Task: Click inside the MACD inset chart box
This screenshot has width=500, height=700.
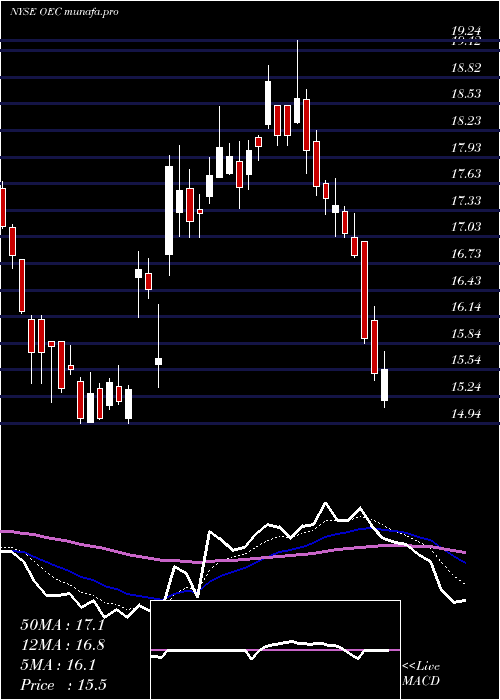Action: pyautogui.click(x=275, y=650)
